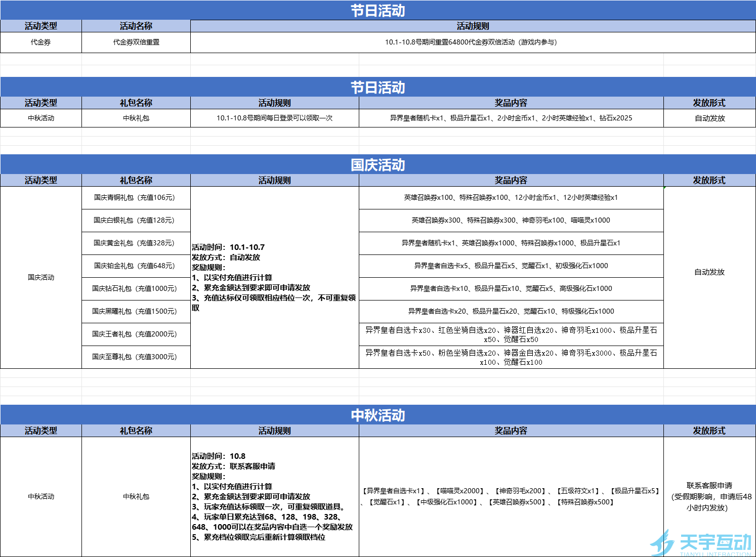
Task: Click the large 中秋活动 blue title banner
Action: [x=377, y=415]
